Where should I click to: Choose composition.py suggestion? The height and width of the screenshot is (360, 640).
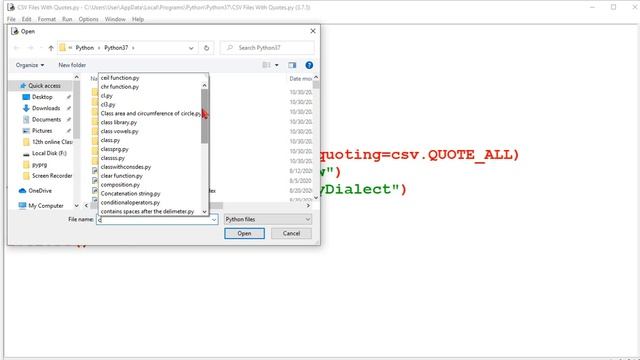pyautogui.click(x=120, y=185)
